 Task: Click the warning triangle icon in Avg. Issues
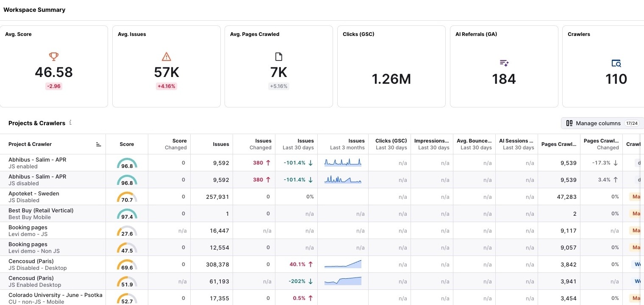167,56
